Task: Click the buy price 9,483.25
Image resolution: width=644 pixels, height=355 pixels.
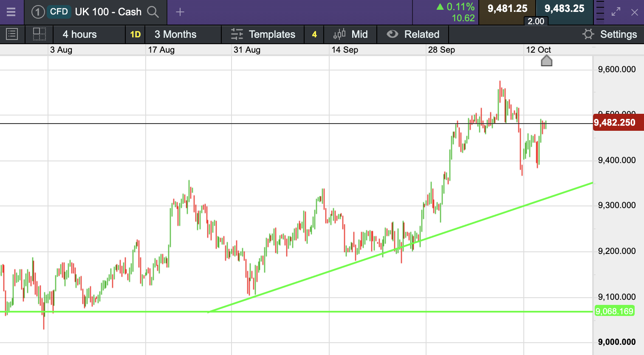Action: pos(564,8)
